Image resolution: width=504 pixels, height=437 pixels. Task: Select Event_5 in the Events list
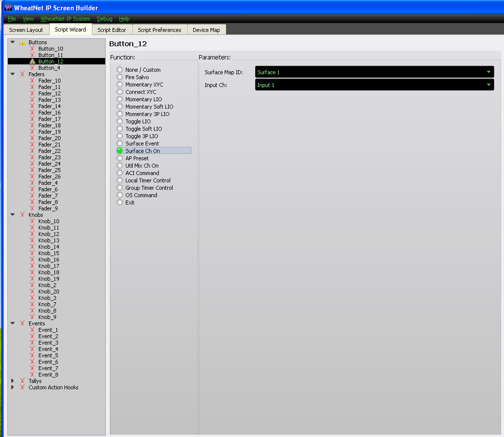click(x=48, y=355)
